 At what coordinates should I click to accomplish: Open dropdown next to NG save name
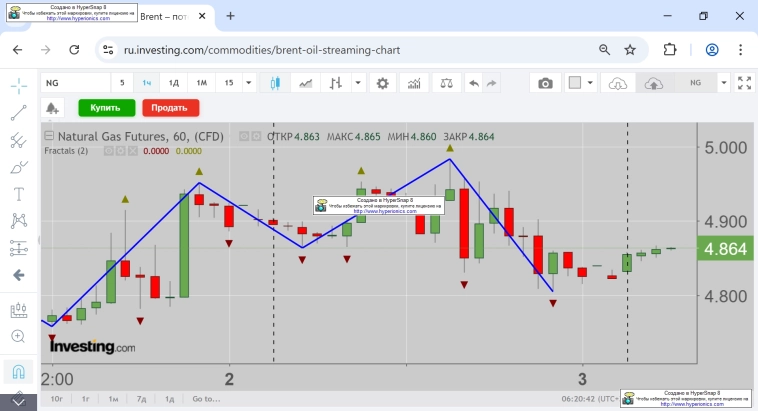(x=720, y=84)
